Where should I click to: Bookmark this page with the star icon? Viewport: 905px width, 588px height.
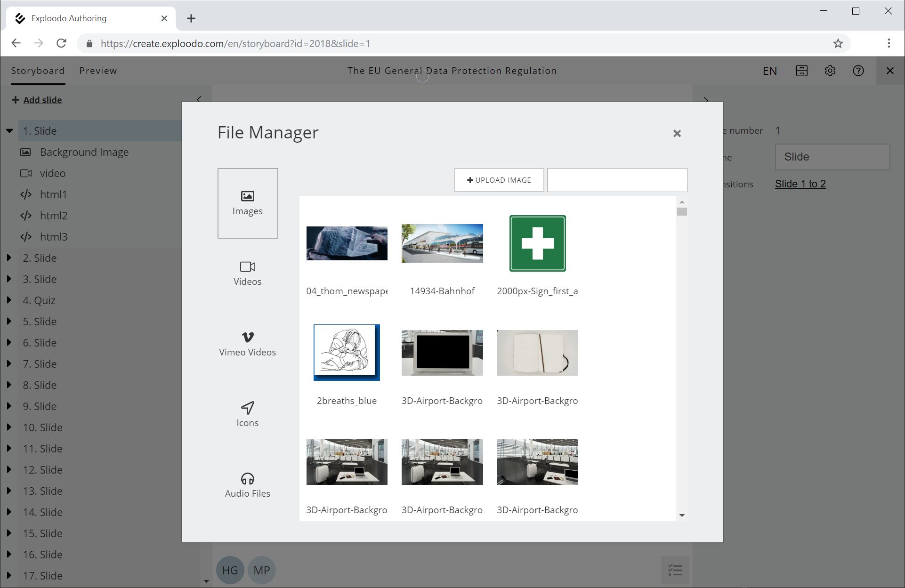tap(838, 43)
